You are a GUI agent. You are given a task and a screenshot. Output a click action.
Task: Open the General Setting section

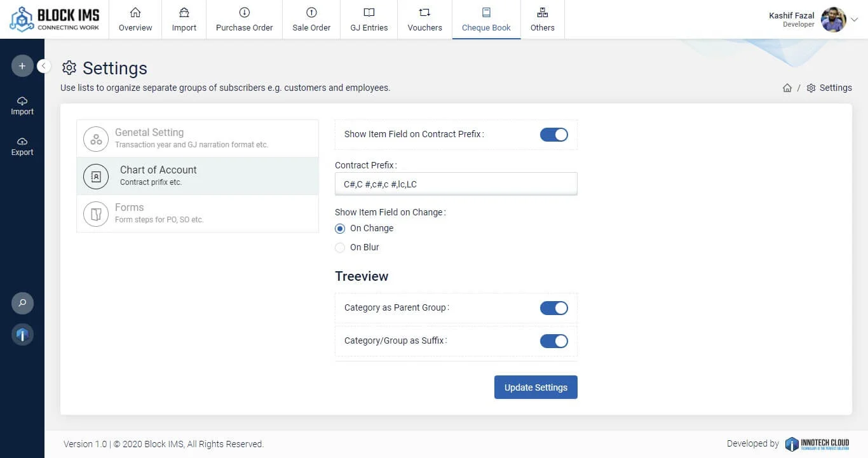click(197, 138)
